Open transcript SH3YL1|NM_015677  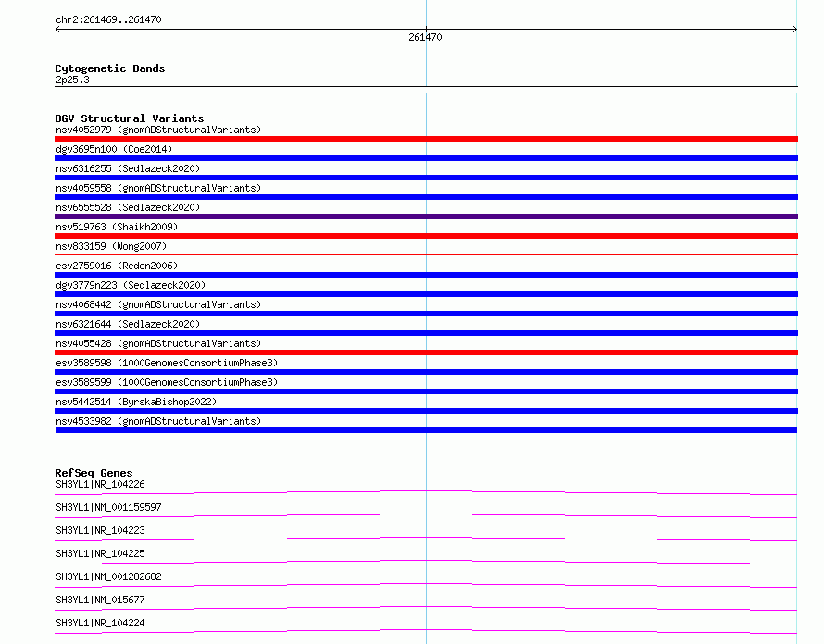point(100,600)
